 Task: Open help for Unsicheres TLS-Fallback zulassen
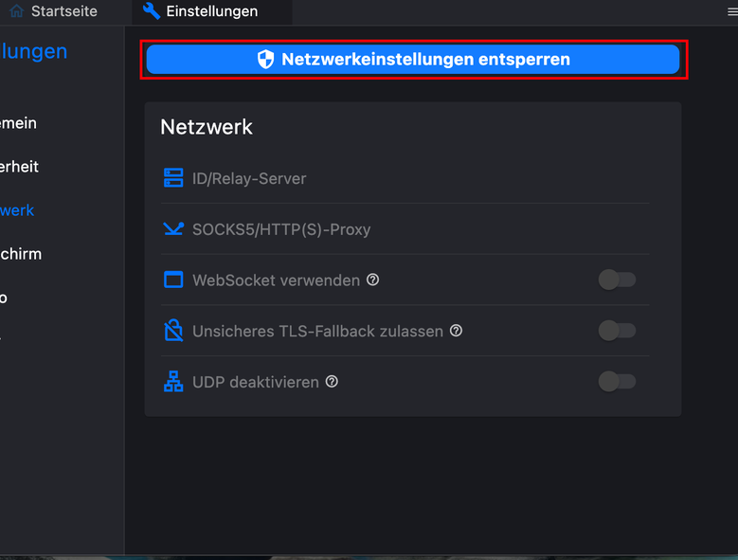[456, 331]
